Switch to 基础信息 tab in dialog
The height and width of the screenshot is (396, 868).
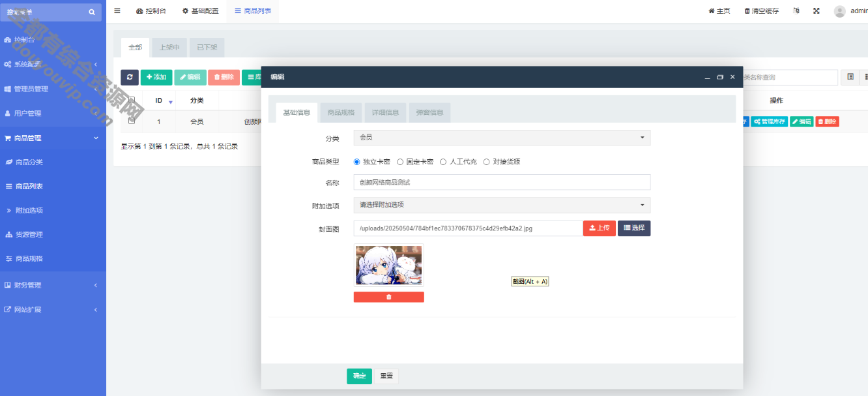[297, 112]
